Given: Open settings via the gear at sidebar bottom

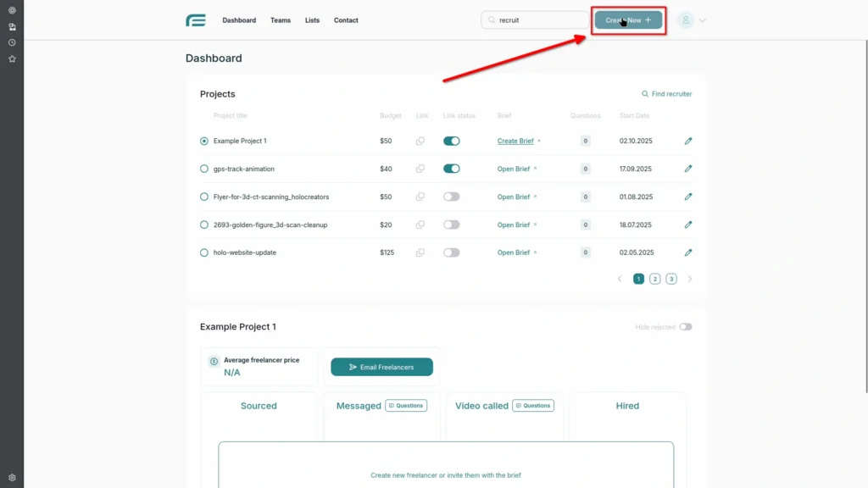Looking at the screenshot, I should coord(12,477).
